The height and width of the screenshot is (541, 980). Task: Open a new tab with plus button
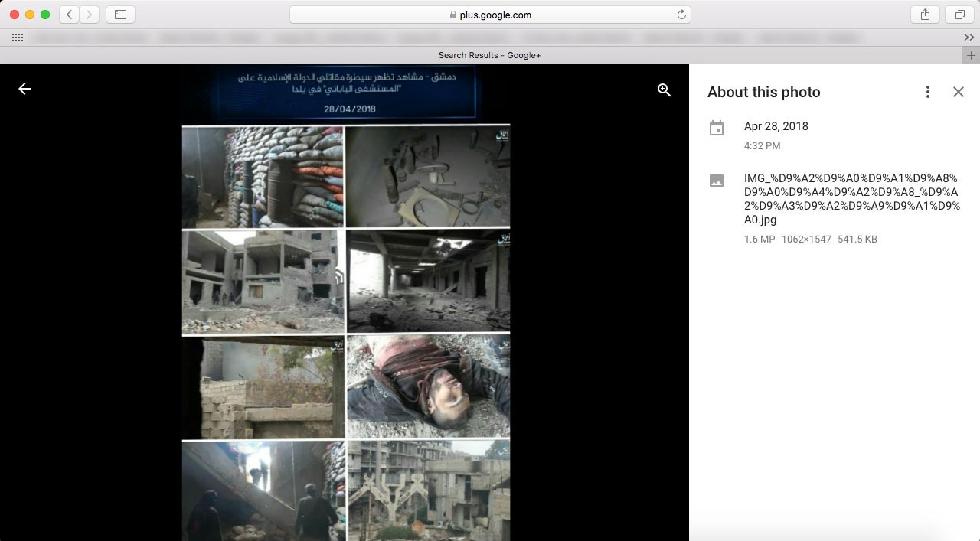tap(971, 55)
